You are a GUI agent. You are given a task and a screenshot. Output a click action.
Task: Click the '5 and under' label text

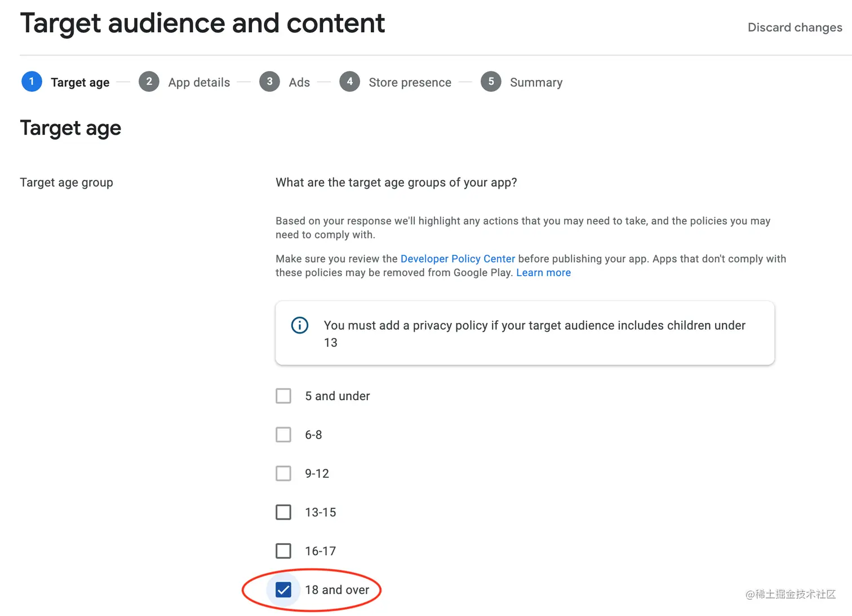[338, 396]
